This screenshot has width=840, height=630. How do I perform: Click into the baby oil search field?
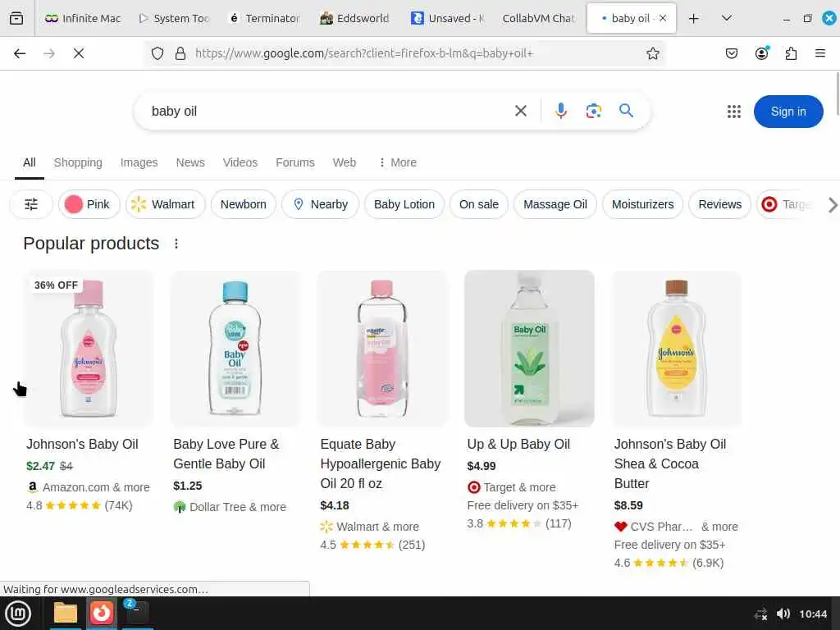pyautogui.click(x=326, y=111)
